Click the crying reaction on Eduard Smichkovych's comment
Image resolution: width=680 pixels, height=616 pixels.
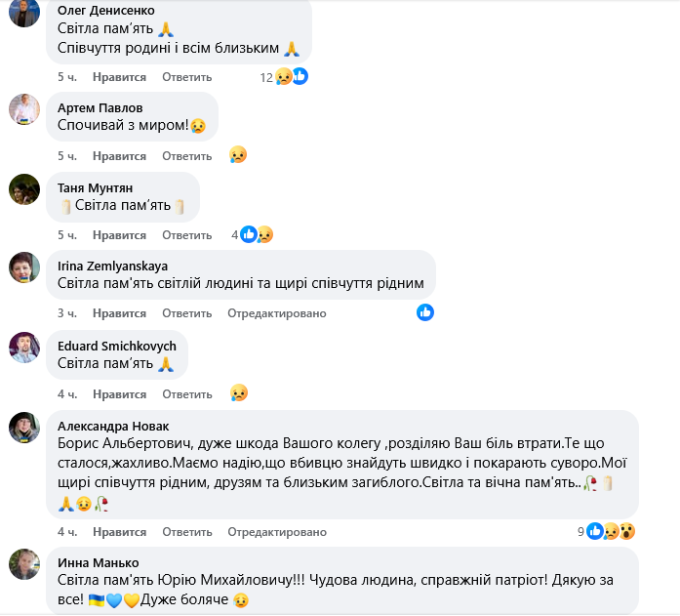(x=238, y=392)
